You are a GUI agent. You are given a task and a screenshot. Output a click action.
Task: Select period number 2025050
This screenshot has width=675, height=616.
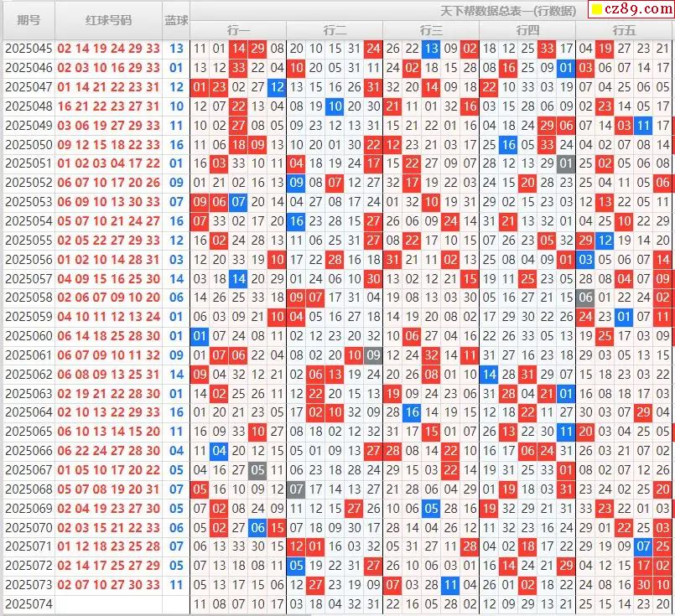[x=29, y=144]
